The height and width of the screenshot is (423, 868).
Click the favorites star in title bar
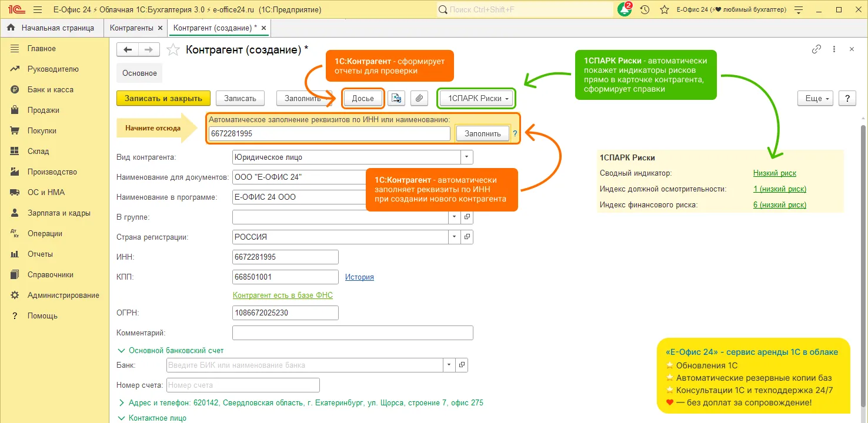click(x=665, y=10)
